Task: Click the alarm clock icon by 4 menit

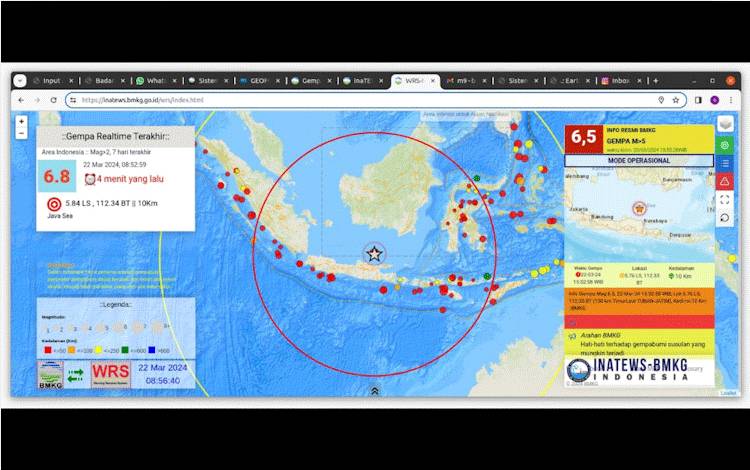Action: pyautogui.click(x=89, y=179)
